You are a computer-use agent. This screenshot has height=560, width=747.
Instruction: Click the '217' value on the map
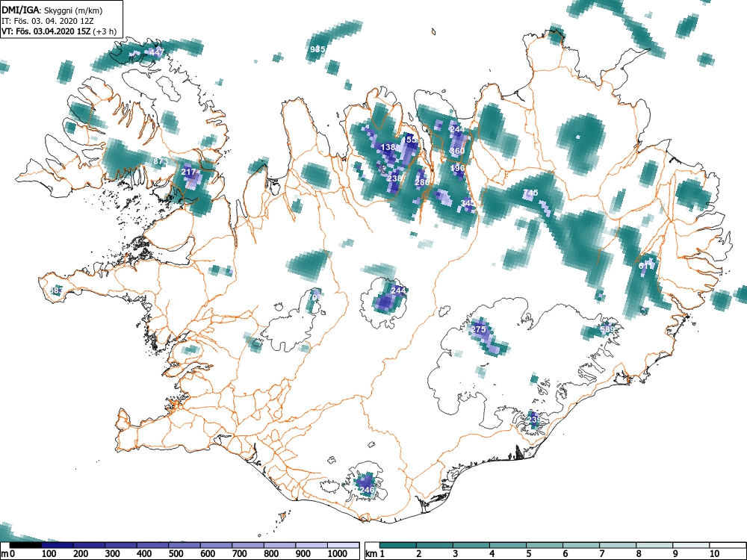[189, 172]
